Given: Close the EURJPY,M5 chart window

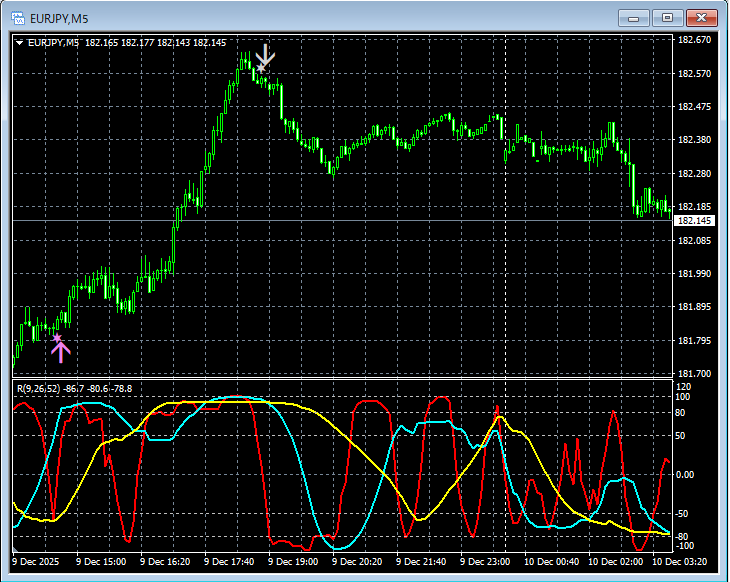Looking at the screenshot, I should 702,18.
